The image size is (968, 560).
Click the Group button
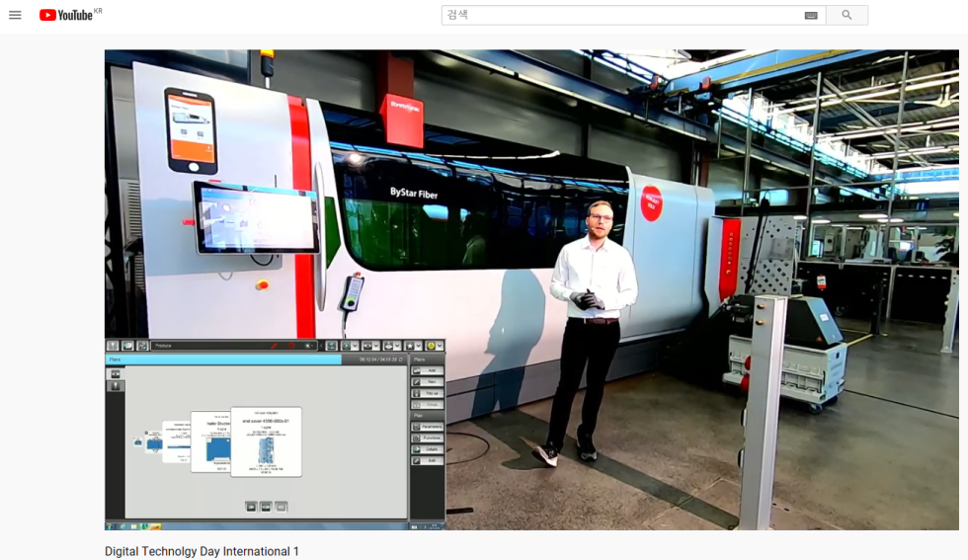click(427, 405)
